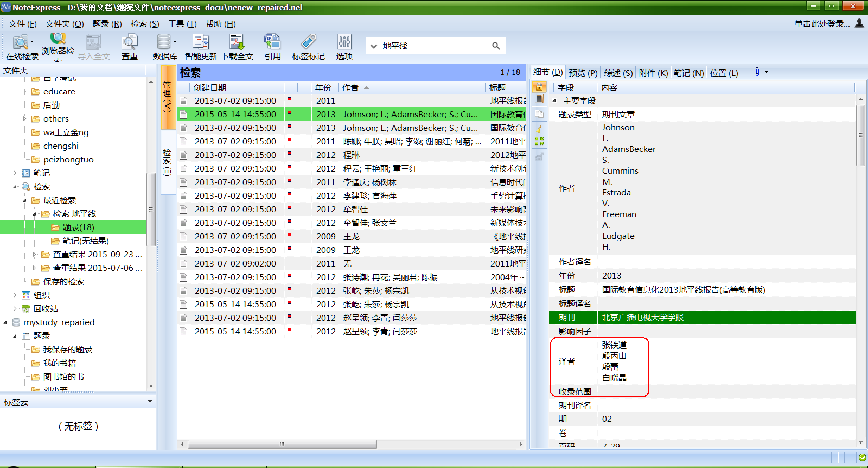Screen dimensions: 868x468
Task: Click the red flag on the 程琳 2012 row
Action: coord(290,154)
